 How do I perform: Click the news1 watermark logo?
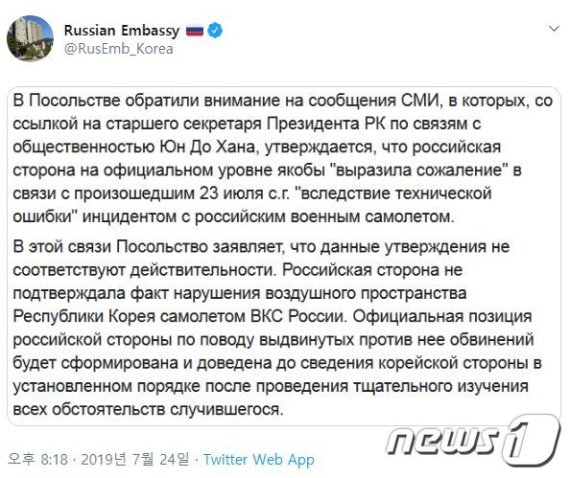click(473, 441)
